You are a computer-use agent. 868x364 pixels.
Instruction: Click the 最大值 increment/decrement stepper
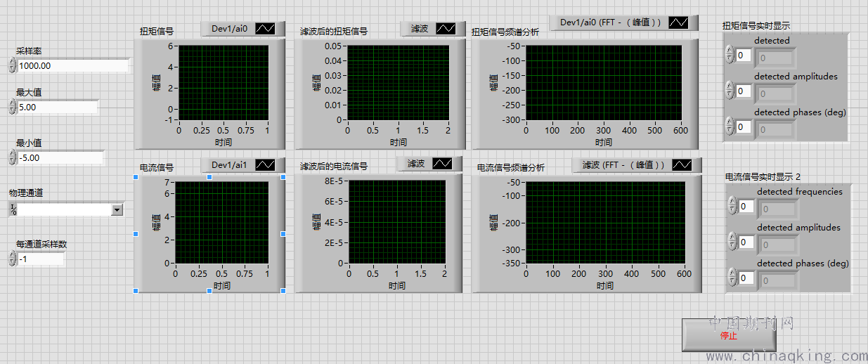pos(12,107)
